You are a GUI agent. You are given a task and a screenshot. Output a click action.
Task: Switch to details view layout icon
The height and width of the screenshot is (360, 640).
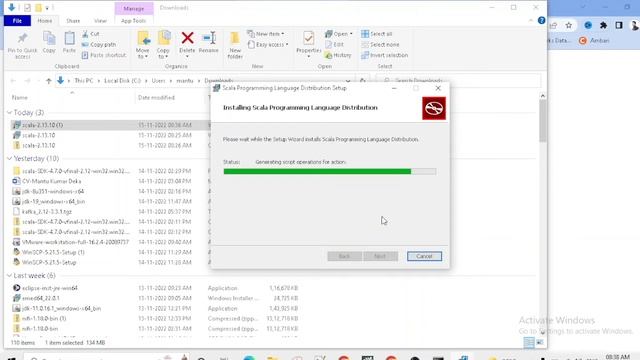tap(529, 343)
